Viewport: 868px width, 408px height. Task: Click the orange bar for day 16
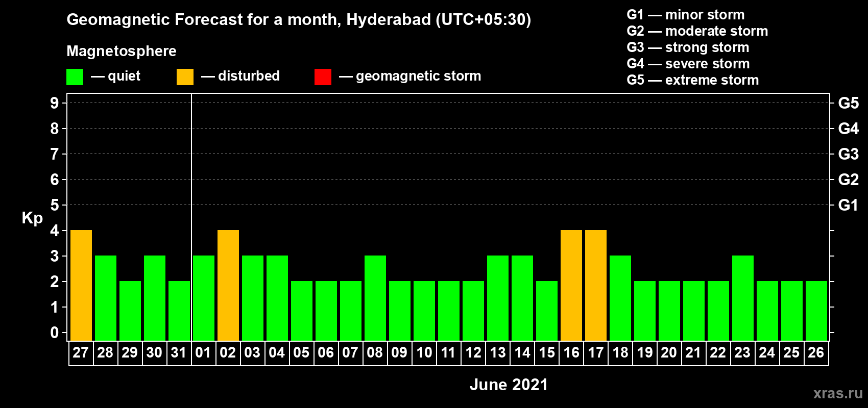click(571, 286)
